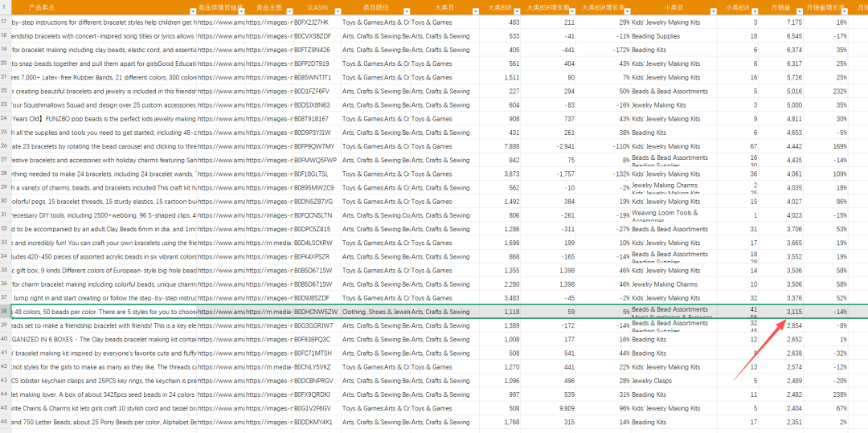The height and width of the screenshot is (433, 868).
Task: Select row header 17
Action: click(5, 22)
